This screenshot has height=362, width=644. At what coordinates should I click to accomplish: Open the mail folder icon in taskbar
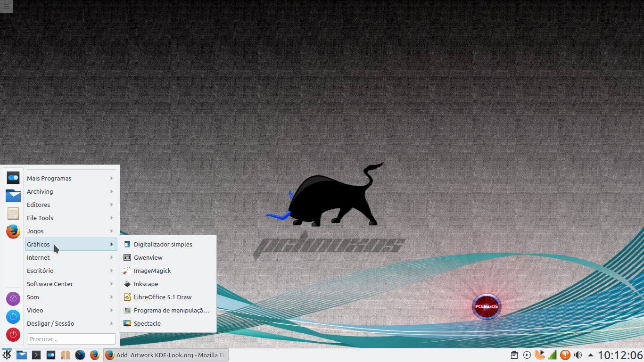tap(22, 355)
